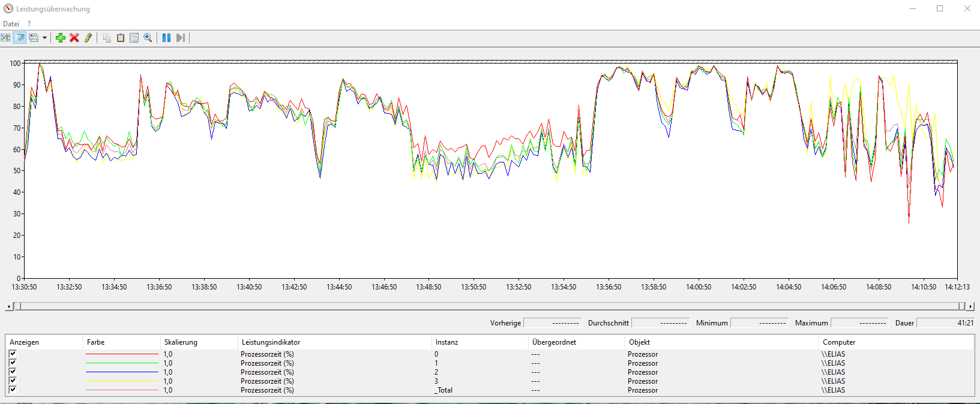980x404 pixels.
Task: Click the view current activity toolbar icon
Action: tap(5, 38)
